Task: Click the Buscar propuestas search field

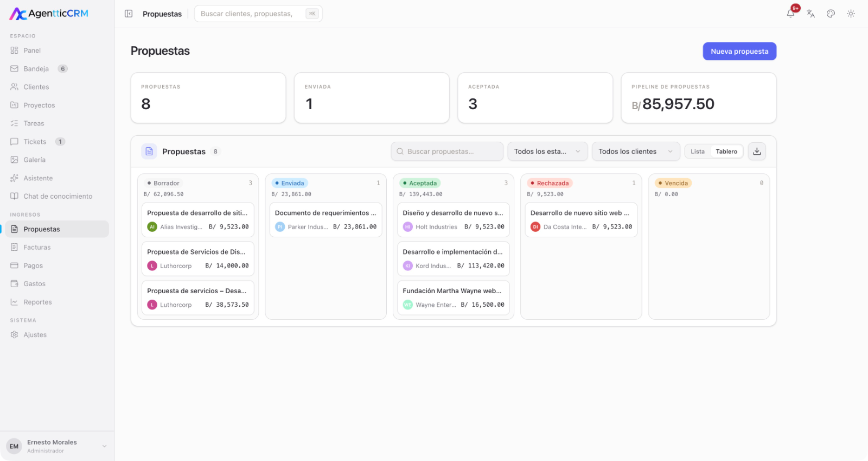Action: 447,151
